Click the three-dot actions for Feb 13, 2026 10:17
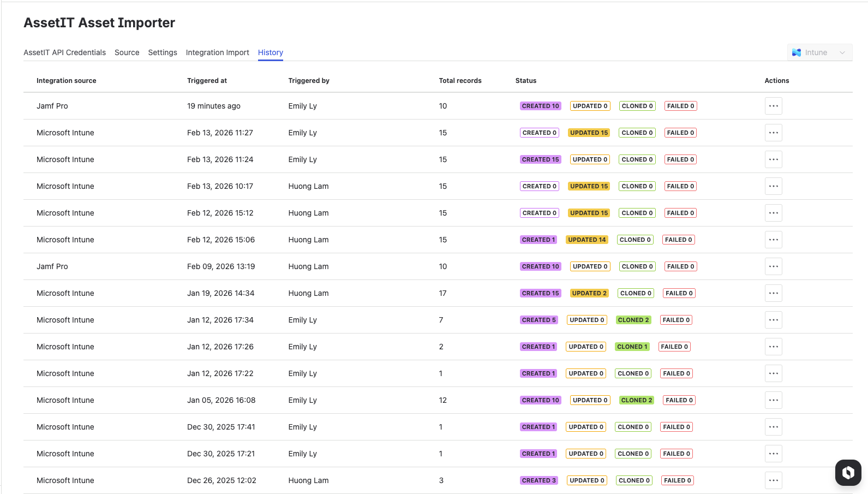 point(773,186)
